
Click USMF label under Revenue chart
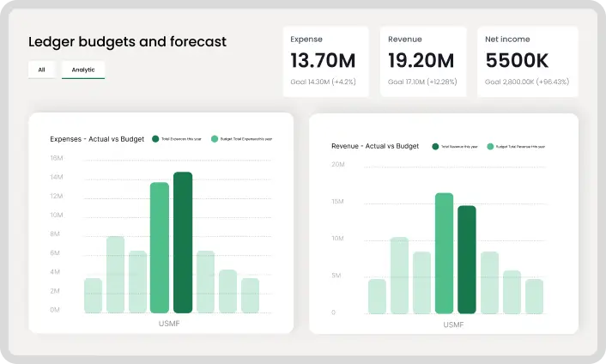[455, 325]
